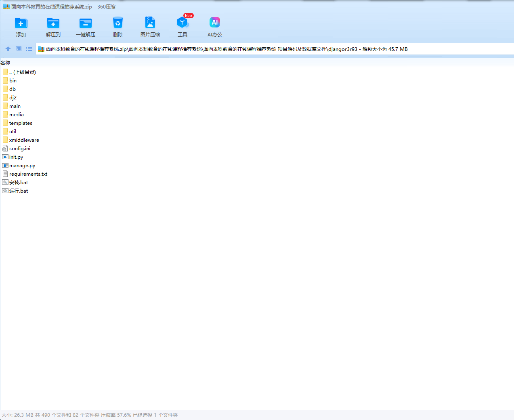Screen dimensions: 514x420
Task: Select the 安装.bat file
Action: point(15,182)
